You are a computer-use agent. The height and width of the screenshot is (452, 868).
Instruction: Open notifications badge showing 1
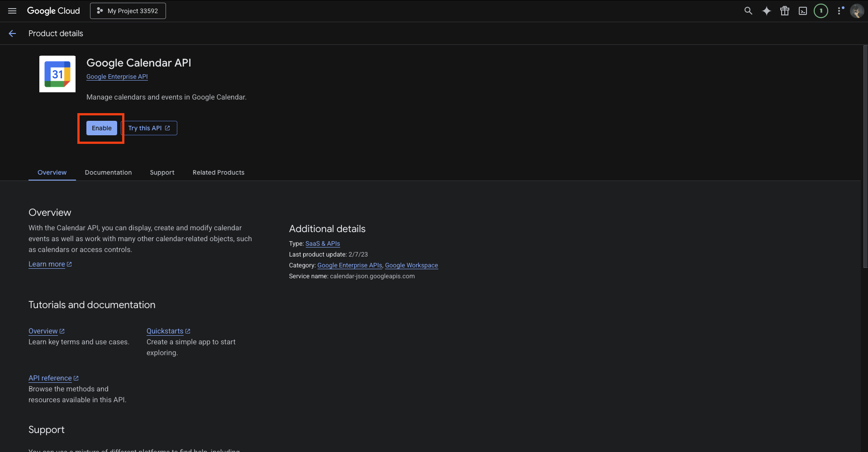(x=821, y=11)
